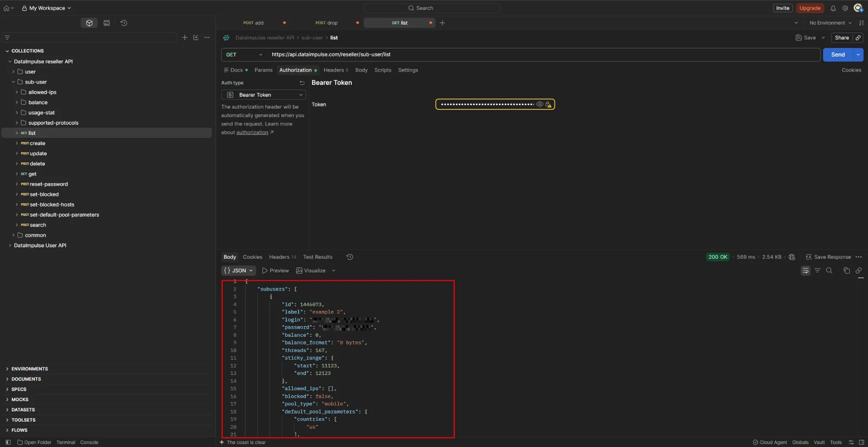This screenshot has width=868, height=447.
Task: Click the three-dot menu beside Save Response
Action: (859, 257)
